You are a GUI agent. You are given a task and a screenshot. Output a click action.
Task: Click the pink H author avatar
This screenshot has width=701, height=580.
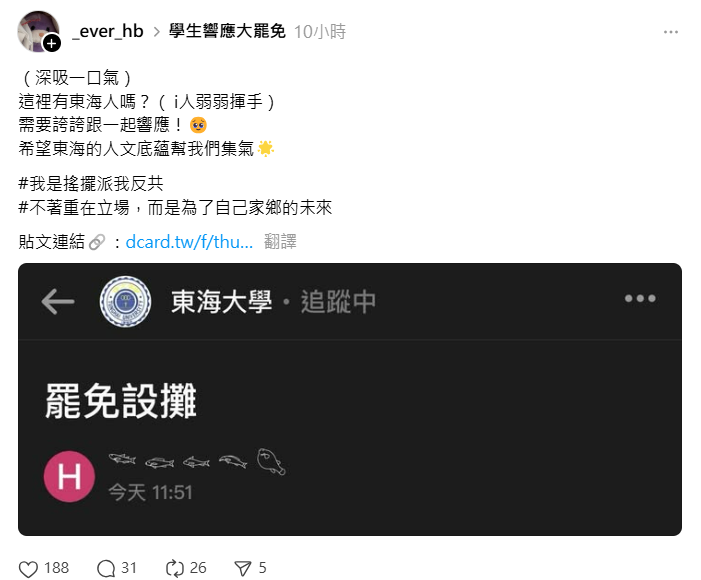coord(69,477)
